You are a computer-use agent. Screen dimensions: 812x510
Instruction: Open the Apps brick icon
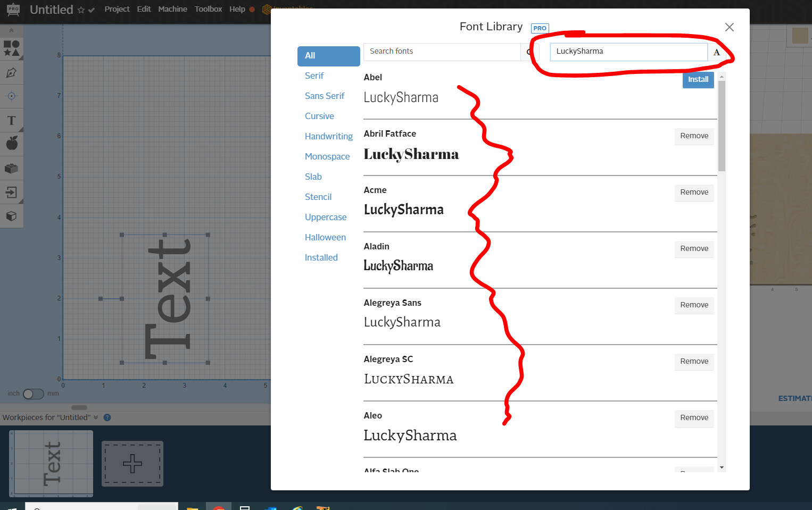click(x=12, y=168)
